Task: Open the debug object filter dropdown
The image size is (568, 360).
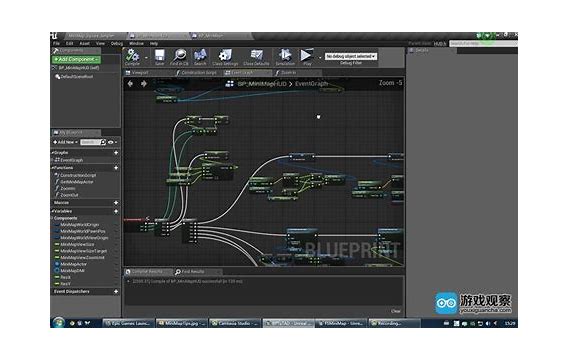Action: (x=351, y=56)
